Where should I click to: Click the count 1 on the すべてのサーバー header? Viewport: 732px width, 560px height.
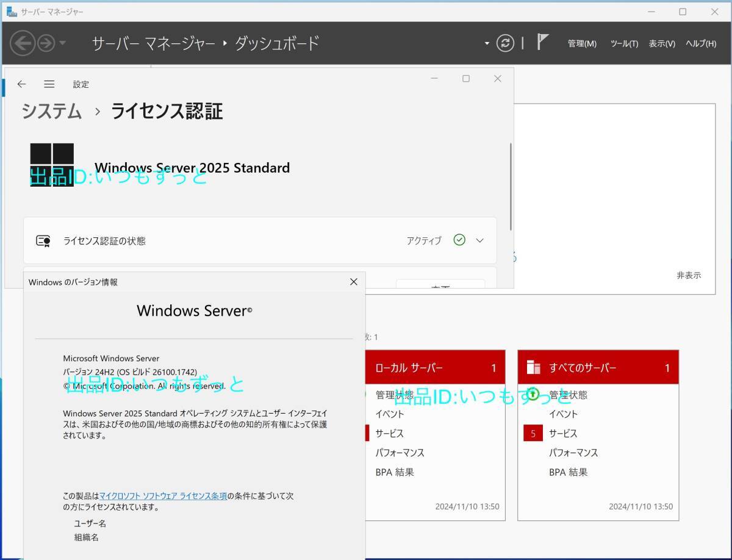pyautogui.click(x=667, y=368)
